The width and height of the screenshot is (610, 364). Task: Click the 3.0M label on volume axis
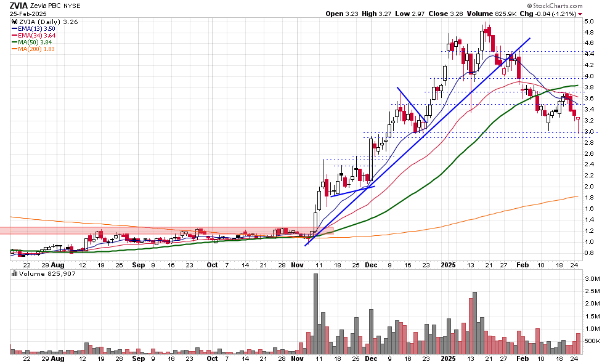pos(591,279)
